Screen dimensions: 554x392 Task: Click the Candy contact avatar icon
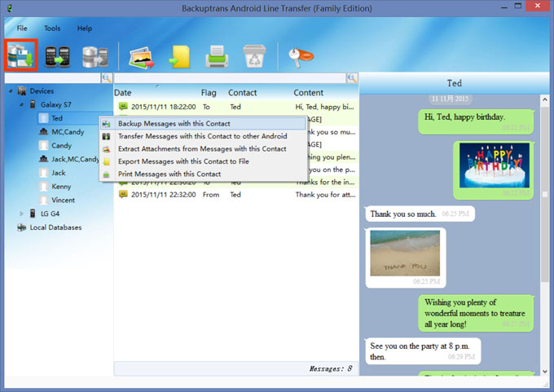coord(43,145)
